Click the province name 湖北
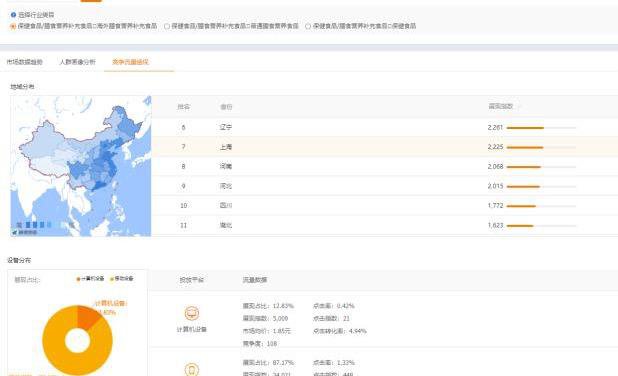This screenshot has height=376, width=618. (226, 225)
